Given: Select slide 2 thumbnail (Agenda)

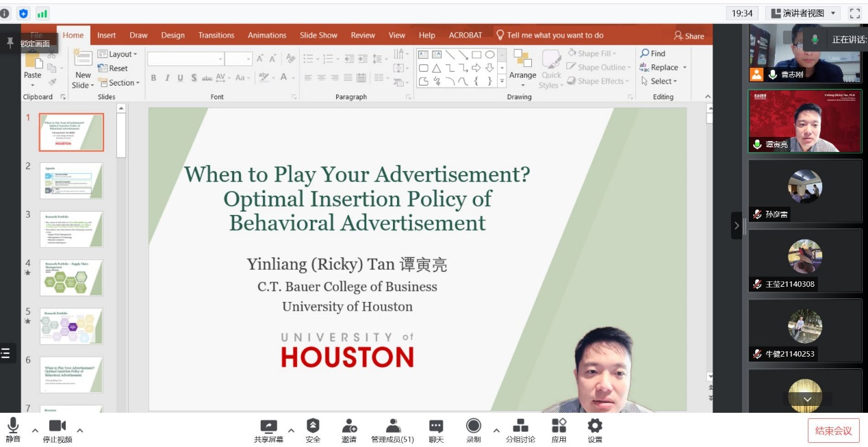Looking at the screenshot, I should pyautogui.click(x=71, y=181).
